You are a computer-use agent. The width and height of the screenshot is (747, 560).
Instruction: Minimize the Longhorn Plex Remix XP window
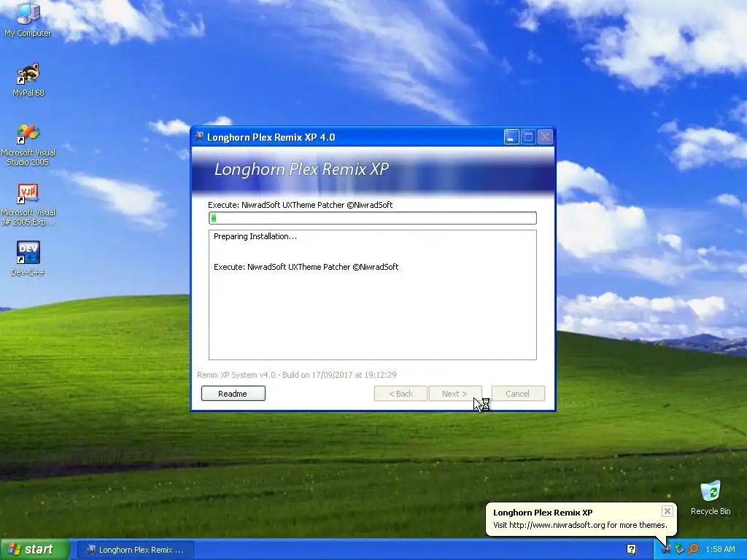click(511, 137)
